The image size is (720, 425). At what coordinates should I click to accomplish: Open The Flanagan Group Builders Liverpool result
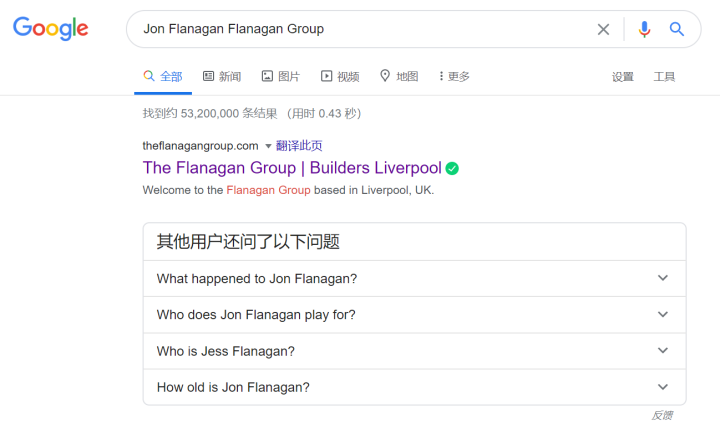tap(291, 168)
